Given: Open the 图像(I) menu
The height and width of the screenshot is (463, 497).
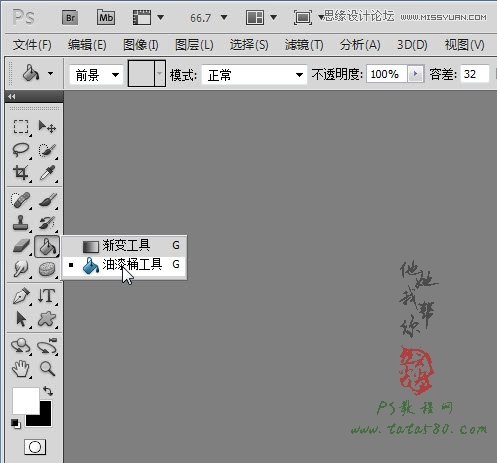Looking at the screenshot, I should [141, 45].
